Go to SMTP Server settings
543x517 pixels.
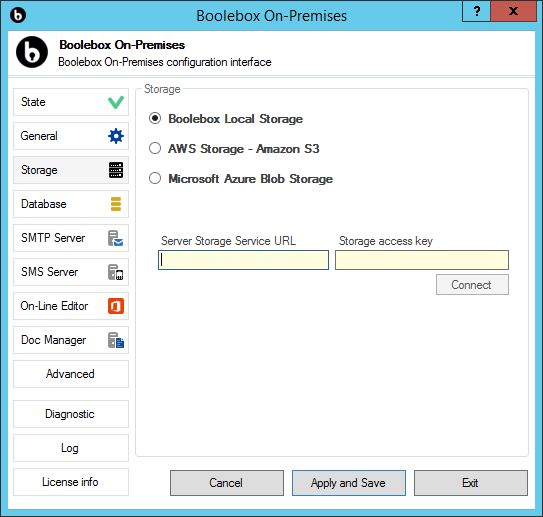click(x=71, y=238)
